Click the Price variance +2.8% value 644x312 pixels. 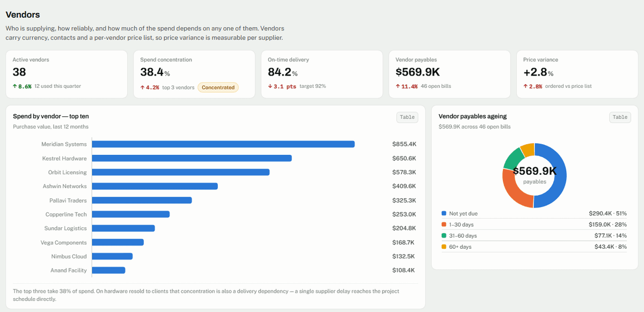(x=538, y=72)
